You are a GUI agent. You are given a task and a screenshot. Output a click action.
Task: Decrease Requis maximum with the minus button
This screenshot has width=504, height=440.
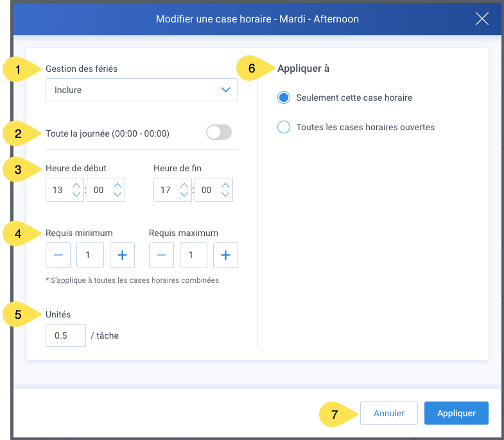pyautogui.click(x=161, y=255)
